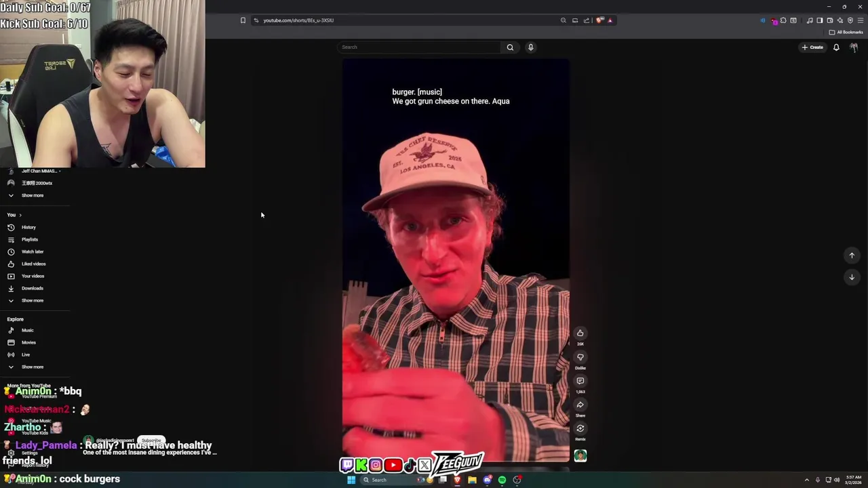Open Liked videos in the sidebar
The image size is (868, 488).
34,264
